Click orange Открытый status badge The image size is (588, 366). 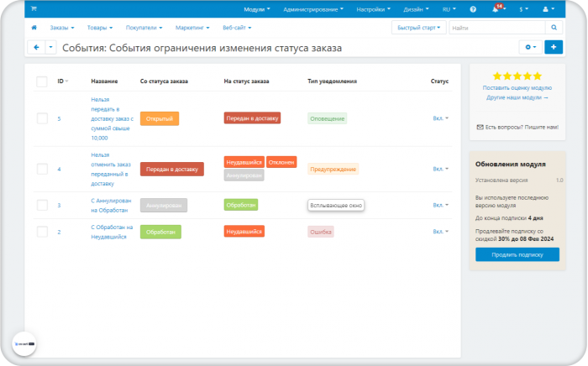click(160, 118)
